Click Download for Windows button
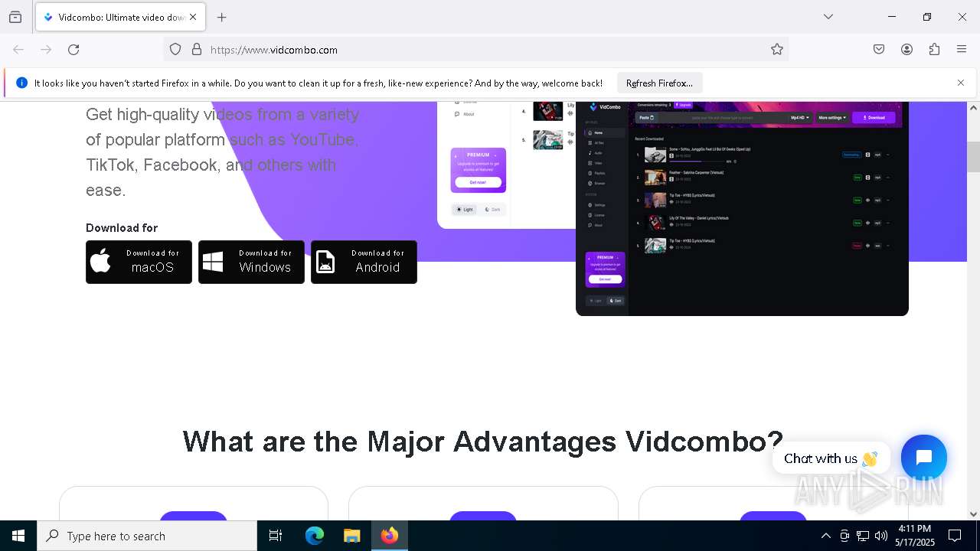The height and width of the screenshot is (551, 980). pos(251,262)
